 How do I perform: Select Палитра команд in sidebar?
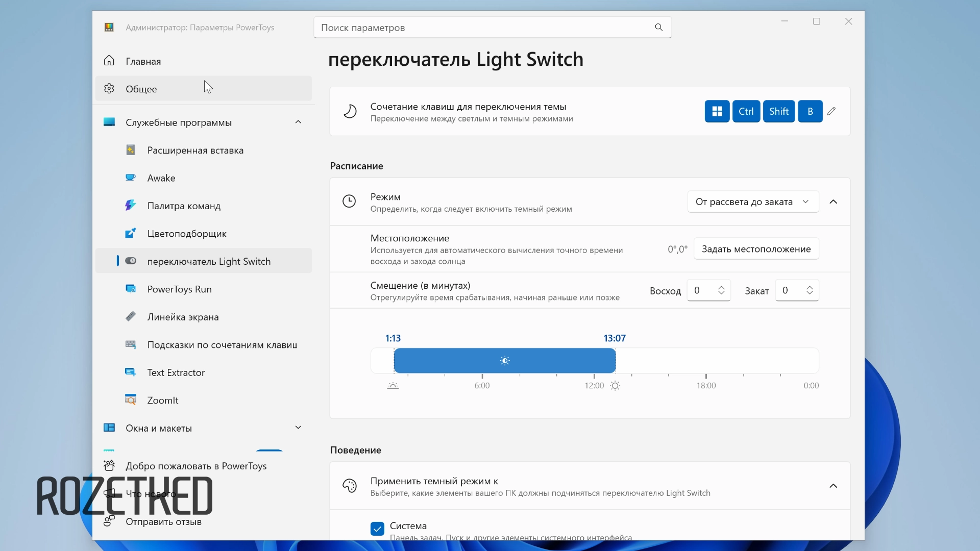tap(184, 206)
